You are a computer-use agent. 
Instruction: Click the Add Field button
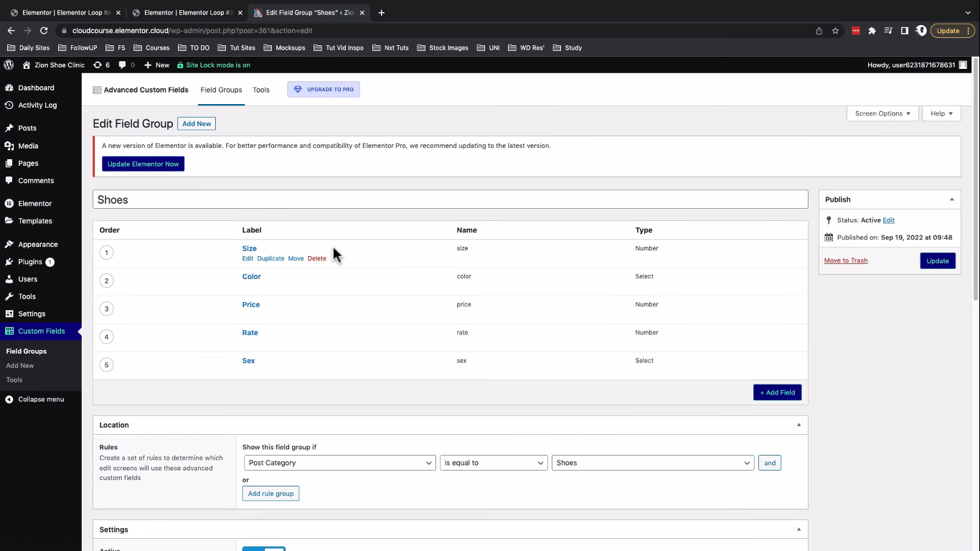coord(778,392)
